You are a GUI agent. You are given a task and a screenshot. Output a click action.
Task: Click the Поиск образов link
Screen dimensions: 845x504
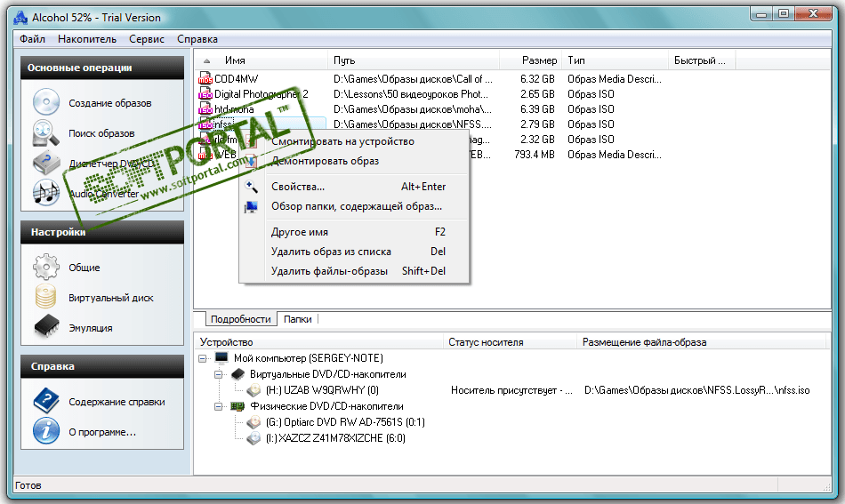coord(101,133)
